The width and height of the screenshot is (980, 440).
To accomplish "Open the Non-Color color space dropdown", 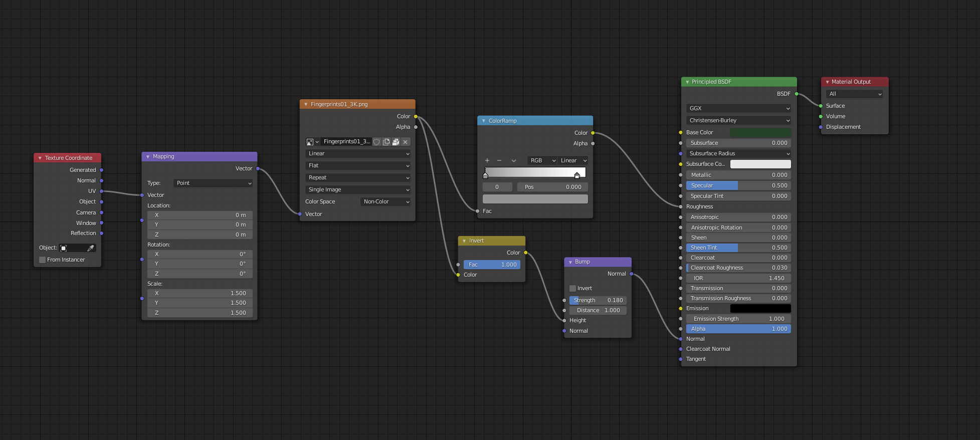I will [x=385, y=201].
